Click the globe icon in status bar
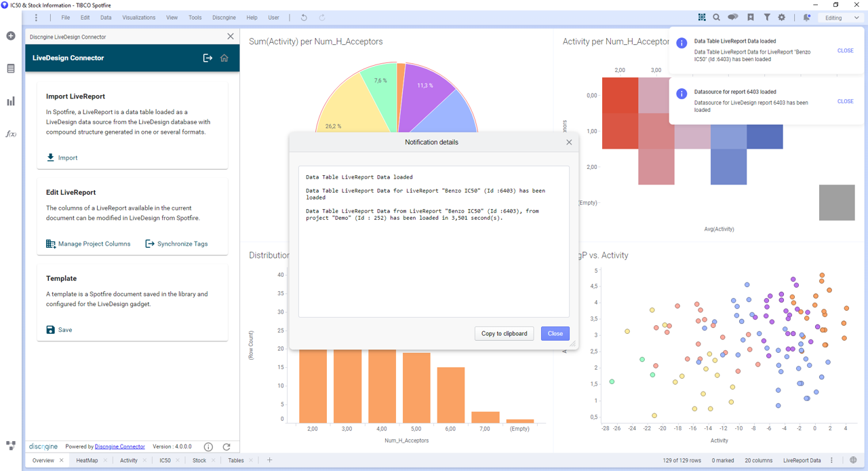The width and height of the screenshot is (868, 471). (853, 460)
